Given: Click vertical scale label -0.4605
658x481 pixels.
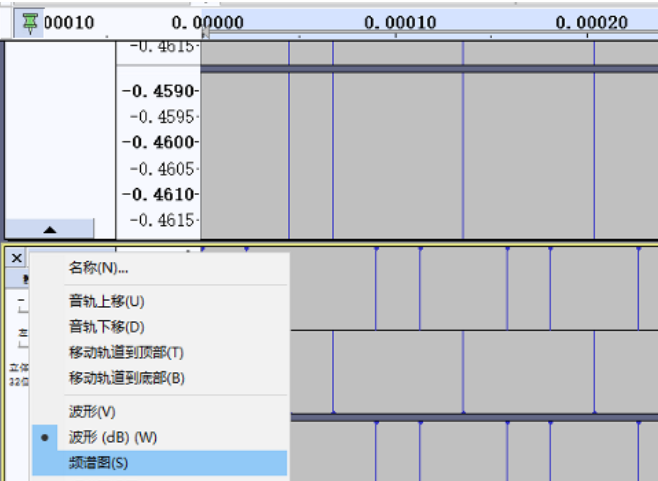Looking at the screenshot, I should click(163, 169).
